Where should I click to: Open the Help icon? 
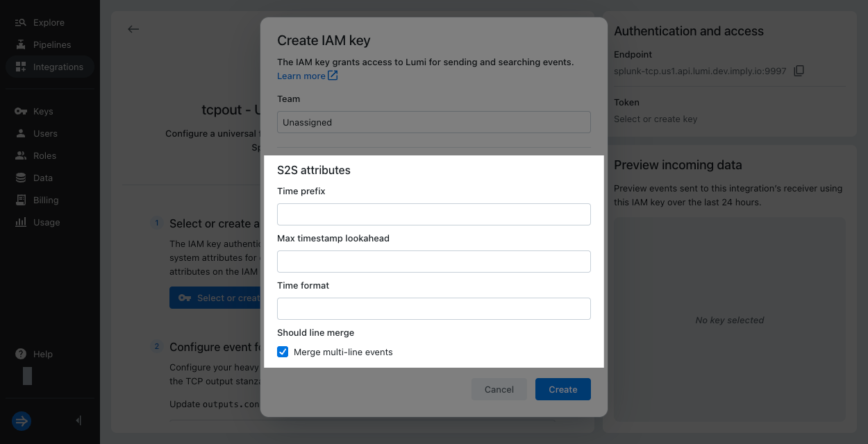click(x=21, y=354)
